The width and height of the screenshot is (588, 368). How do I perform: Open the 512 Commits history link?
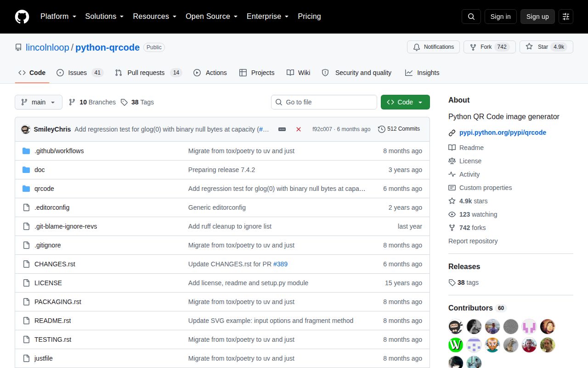[399, 129]
